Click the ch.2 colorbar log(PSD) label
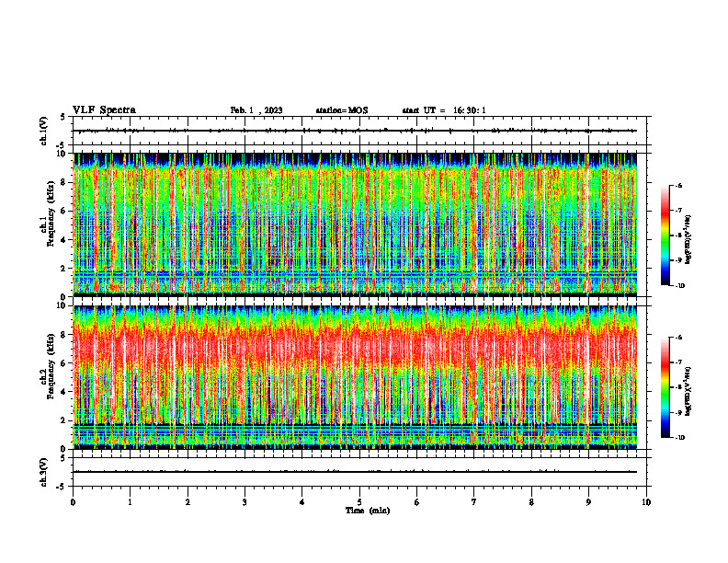This screenshot has height=563, width=728. tap(688, 391)
